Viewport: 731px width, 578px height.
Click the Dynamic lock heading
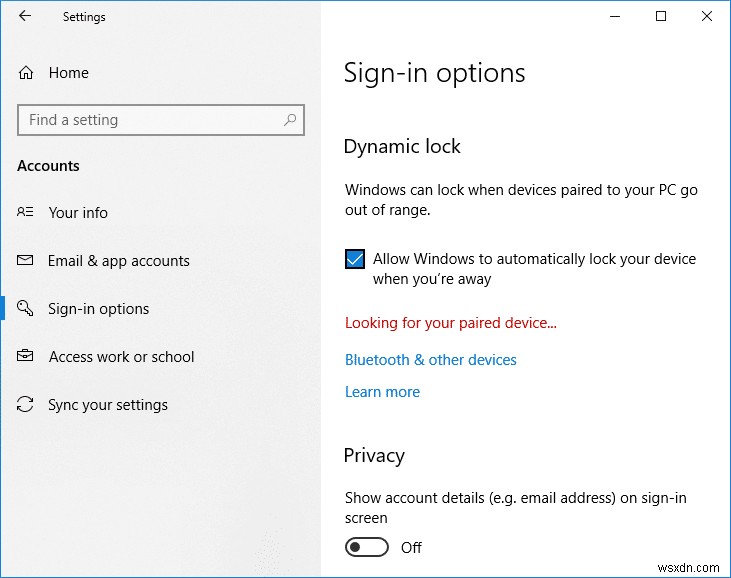click(402, 146)
